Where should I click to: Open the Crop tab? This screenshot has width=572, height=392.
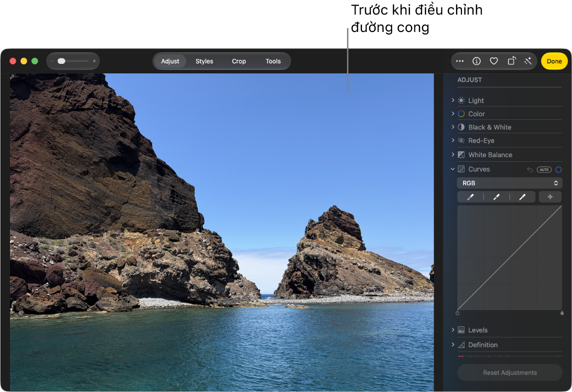(239, 61)
